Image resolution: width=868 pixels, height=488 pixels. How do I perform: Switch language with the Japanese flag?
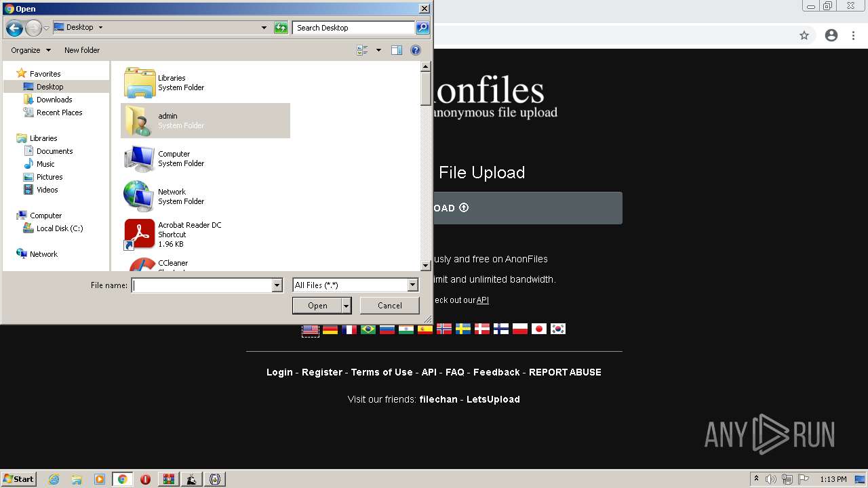(x=539, y=329)
